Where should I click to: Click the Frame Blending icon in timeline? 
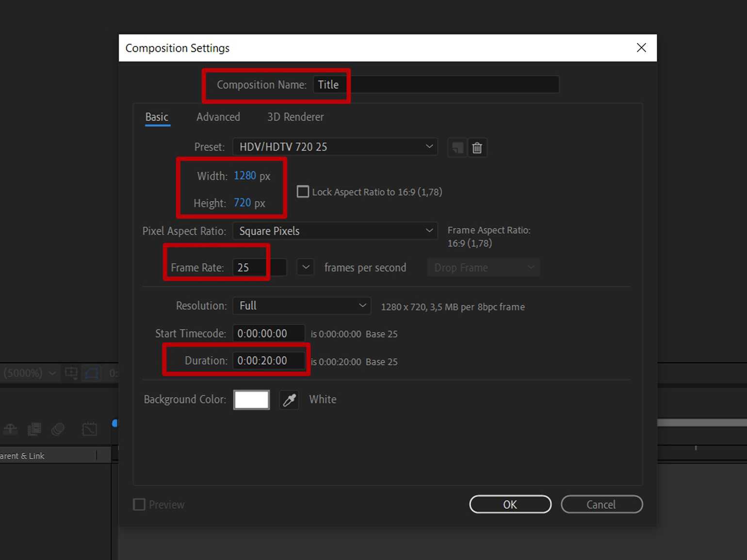pyautogui.click(x=34, y=429)
